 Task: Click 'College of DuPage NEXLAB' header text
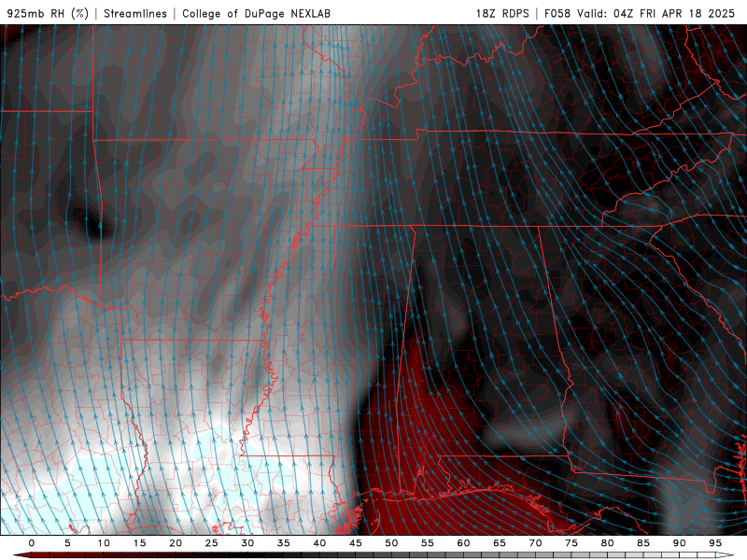coord(256,13)
